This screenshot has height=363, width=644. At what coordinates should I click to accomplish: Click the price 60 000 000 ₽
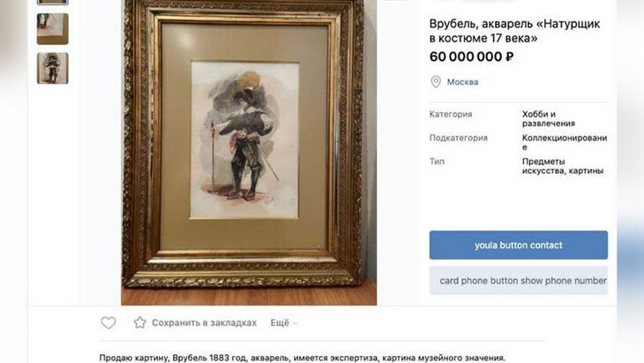tap(471, 57)
